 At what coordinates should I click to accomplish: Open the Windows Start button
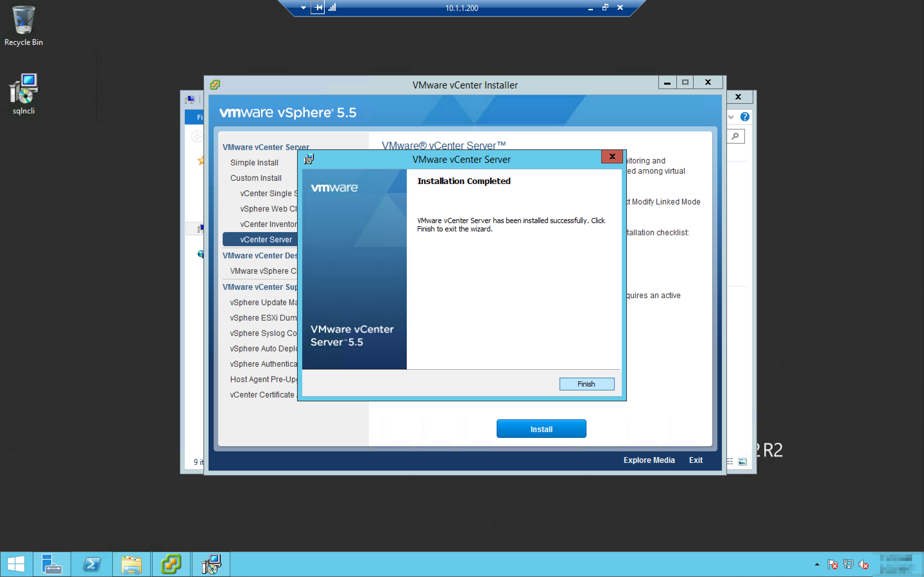16,564
